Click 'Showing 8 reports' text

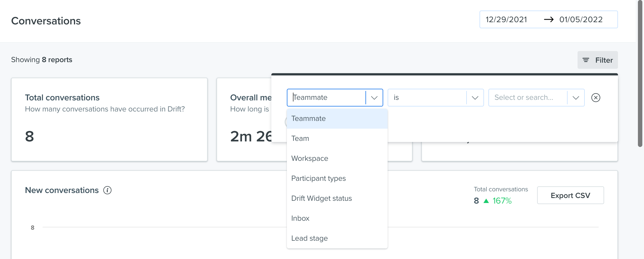tap(42, 60)
